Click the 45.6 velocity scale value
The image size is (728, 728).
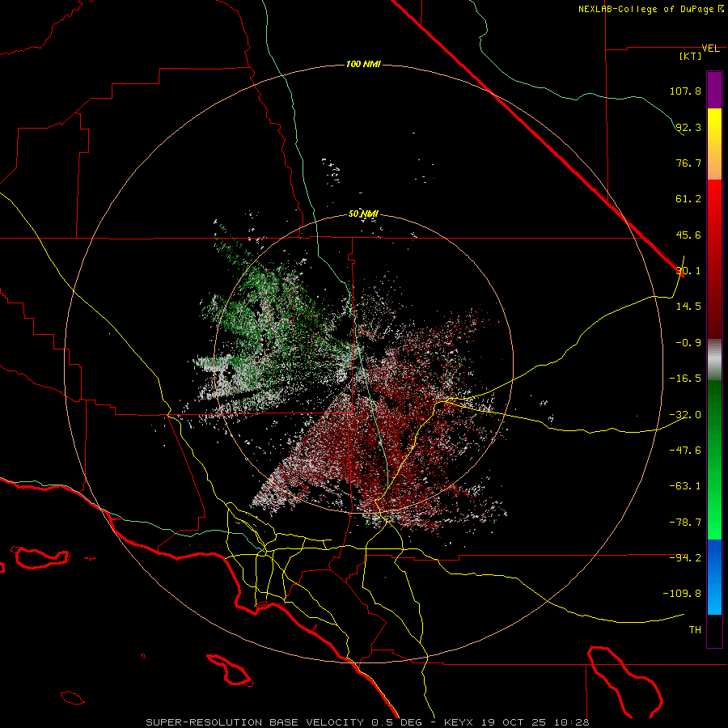coord(688,235)
